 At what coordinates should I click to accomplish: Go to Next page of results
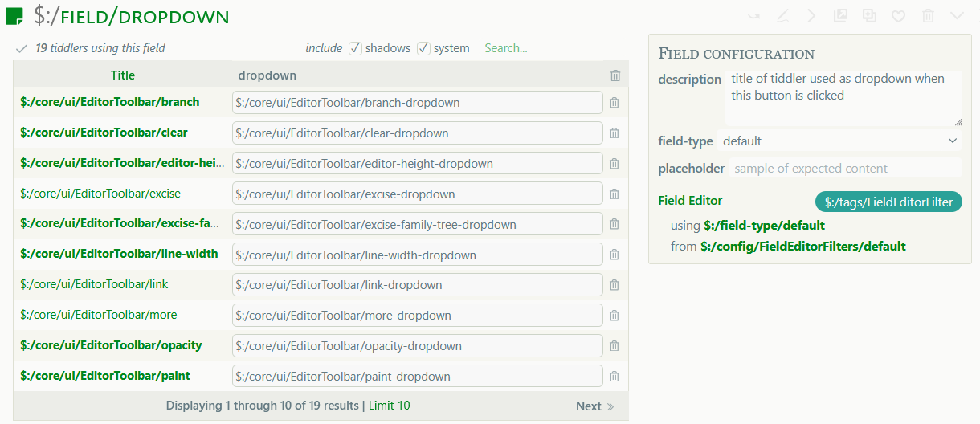(x=594, y=406)
